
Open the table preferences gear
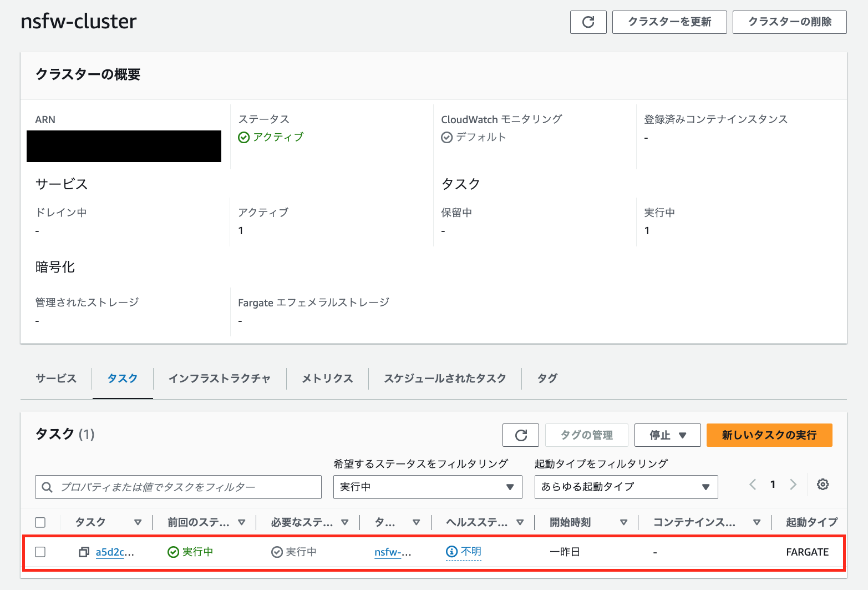click(823, 485)
